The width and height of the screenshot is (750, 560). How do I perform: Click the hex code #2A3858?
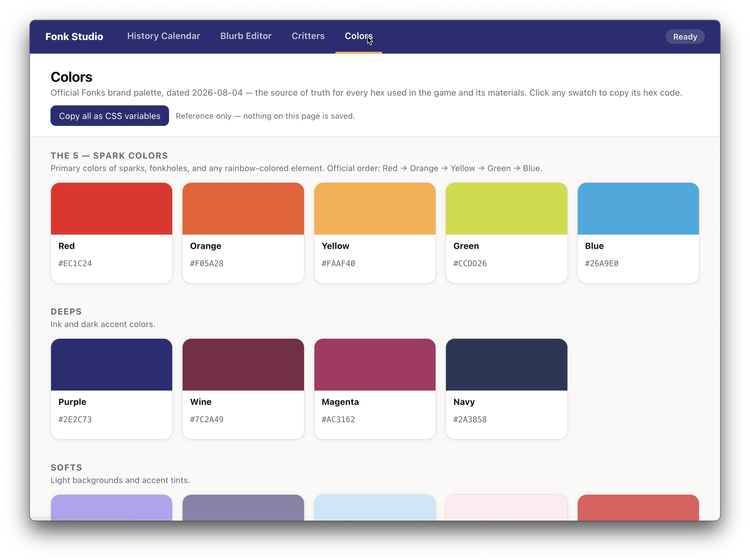[x=470, y=419]
